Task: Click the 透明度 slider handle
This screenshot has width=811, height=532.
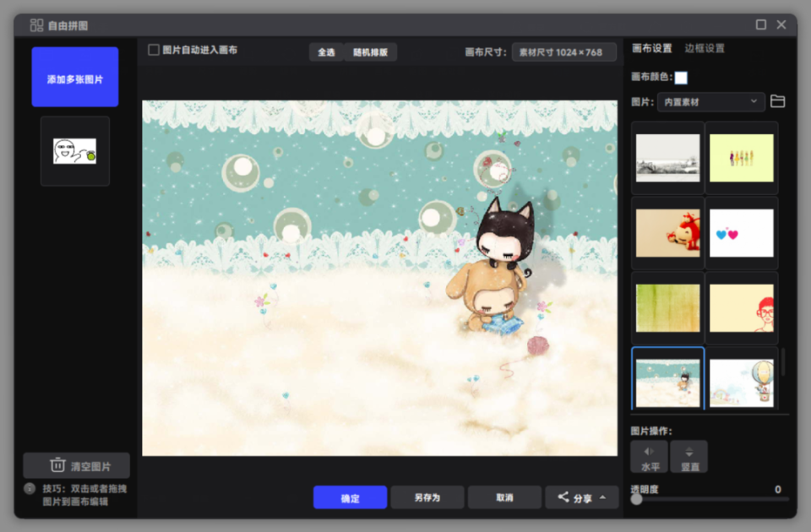Action: (637, 499)
